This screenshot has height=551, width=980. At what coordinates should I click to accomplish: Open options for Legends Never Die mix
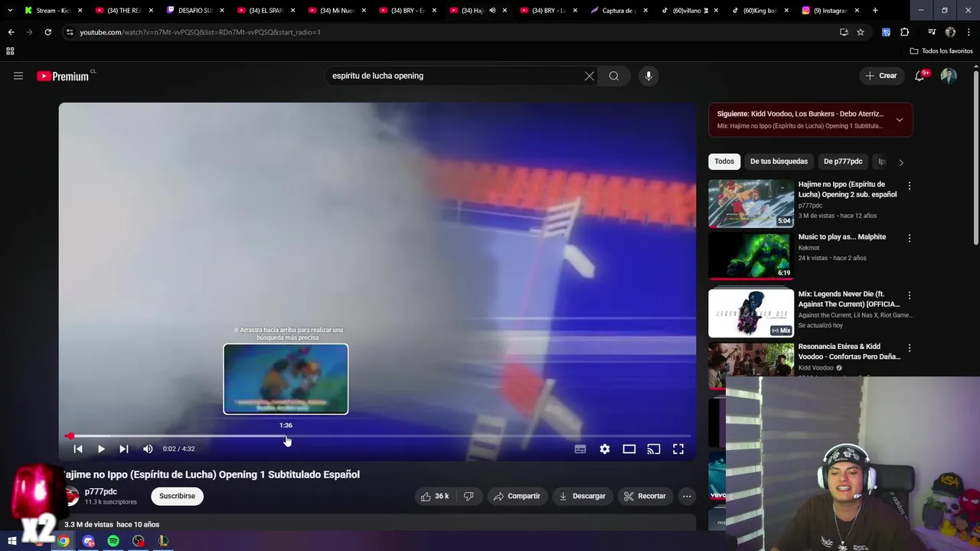click(x=910, y=295)
